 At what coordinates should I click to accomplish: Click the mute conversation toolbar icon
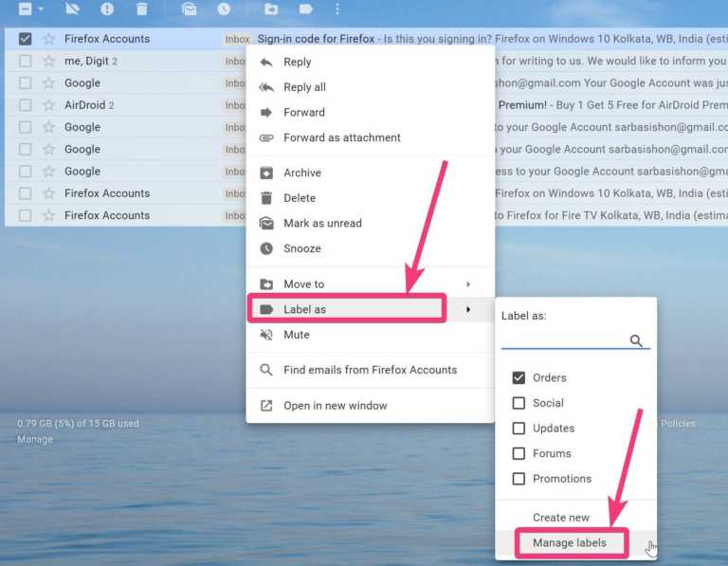pyautogui.click(x=72, y=9)
